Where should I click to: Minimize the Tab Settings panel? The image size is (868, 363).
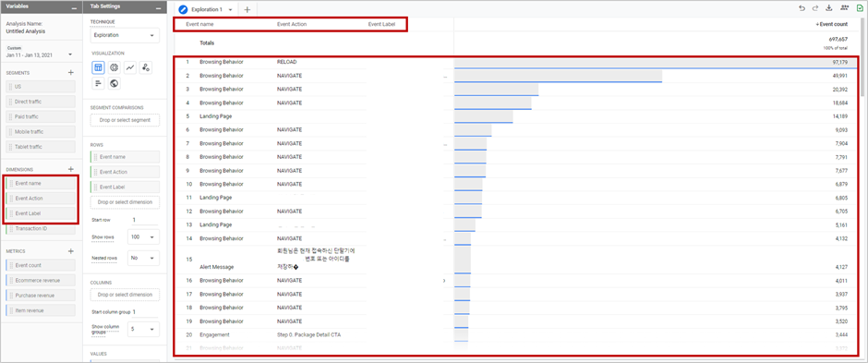158,8
